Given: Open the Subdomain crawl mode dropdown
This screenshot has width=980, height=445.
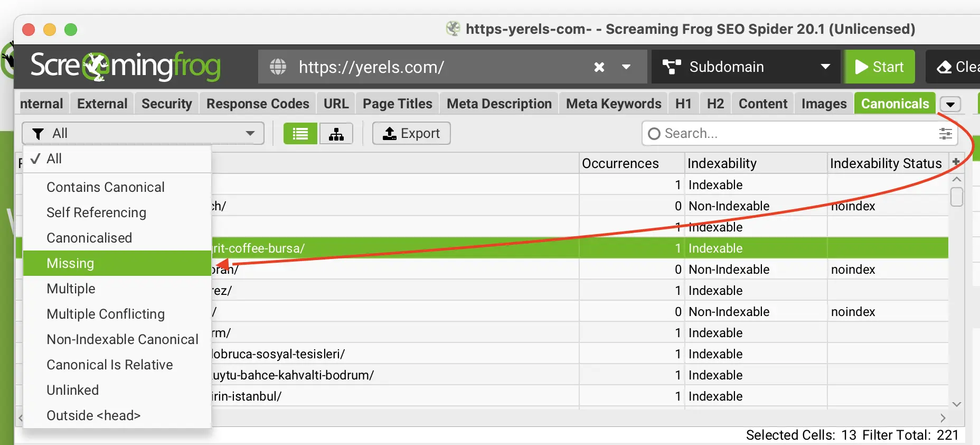Looking at the screenshot, I should (746, 67).
